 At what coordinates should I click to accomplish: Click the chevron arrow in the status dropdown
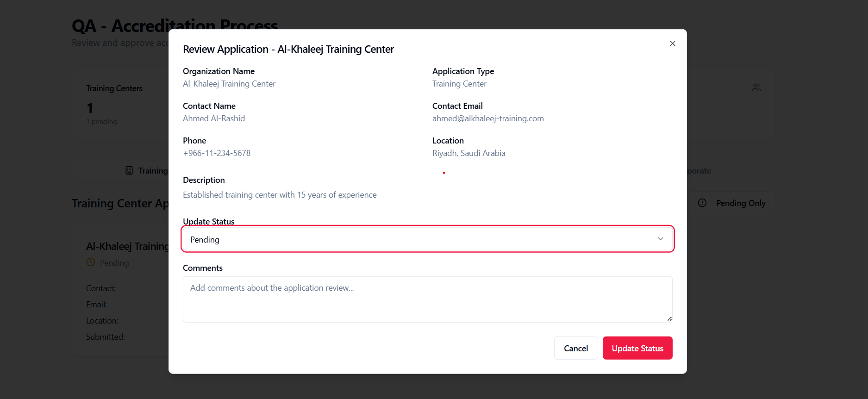click(x=660, y=239)
